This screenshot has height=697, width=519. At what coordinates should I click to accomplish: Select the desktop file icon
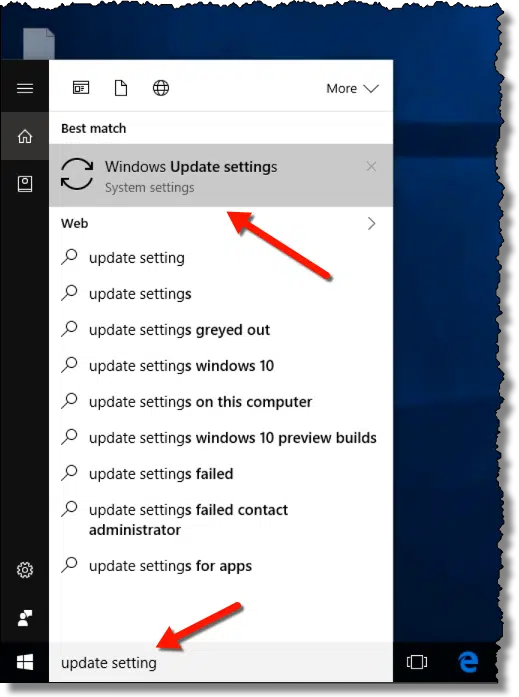coord(39,44)
